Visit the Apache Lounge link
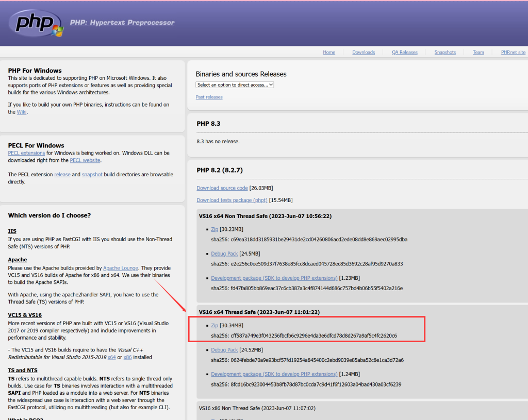The width and height of the screenshot is (528, 420). point(121,268)
